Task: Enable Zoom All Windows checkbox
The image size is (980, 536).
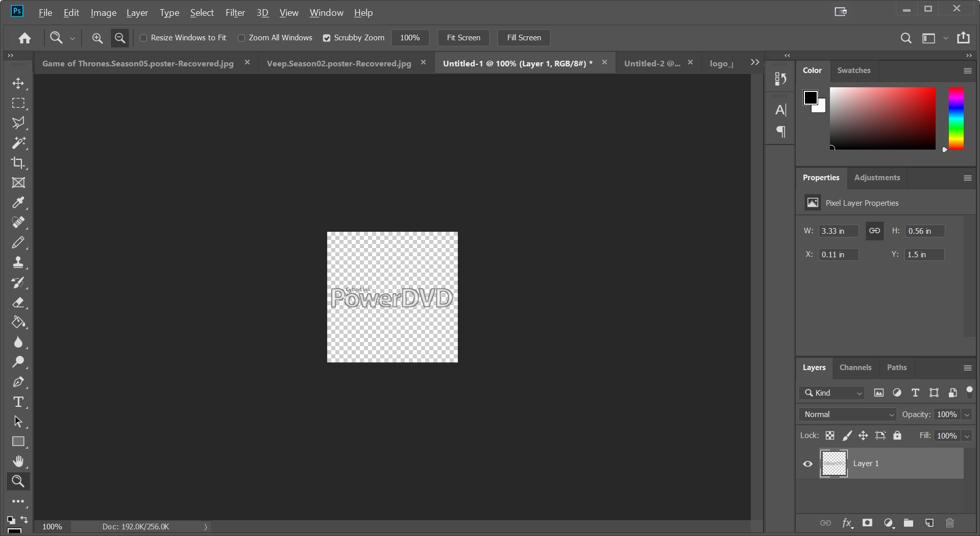Action: [241, 38]
